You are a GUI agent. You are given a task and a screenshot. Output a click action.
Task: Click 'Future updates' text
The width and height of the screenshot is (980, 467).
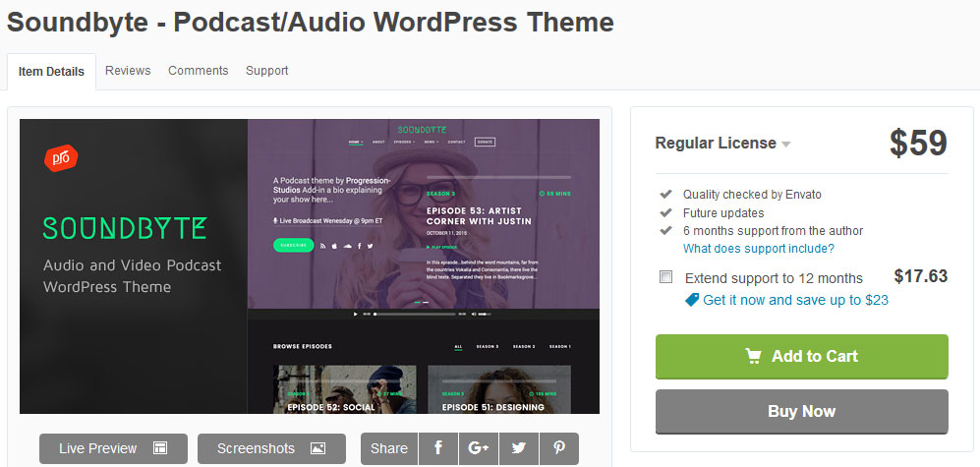(x=723, y=212)
